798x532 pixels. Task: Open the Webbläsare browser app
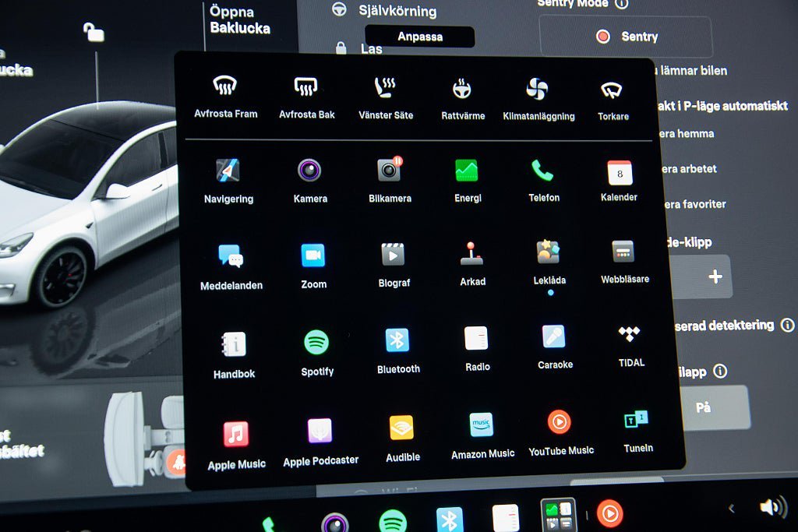coord(624,262)
